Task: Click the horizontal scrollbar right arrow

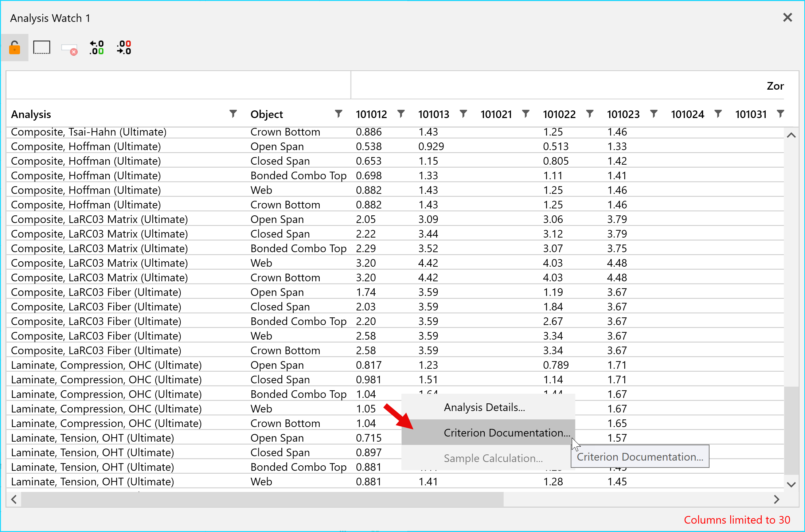Action: (x=777, y=499)
